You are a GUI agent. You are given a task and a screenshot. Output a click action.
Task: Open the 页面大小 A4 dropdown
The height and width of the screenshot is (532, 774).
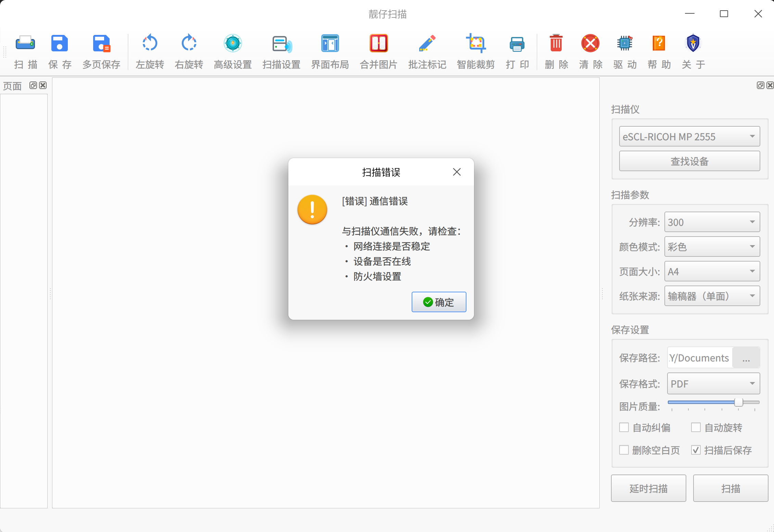coord(712,271)
